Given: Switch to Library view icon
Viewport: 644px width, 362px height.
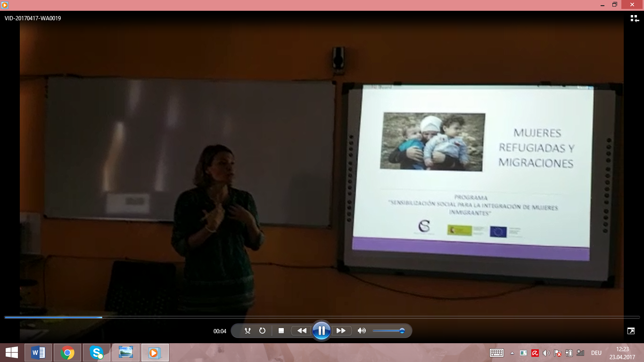Looking at the screenshot, I should coord(634,18).
